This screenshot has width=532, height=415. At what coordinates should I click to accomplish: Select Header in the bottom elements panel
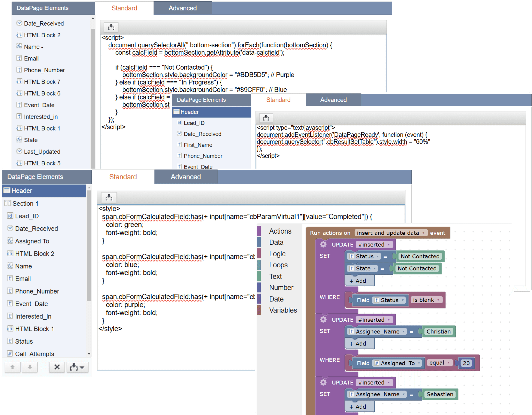(44, 191)
